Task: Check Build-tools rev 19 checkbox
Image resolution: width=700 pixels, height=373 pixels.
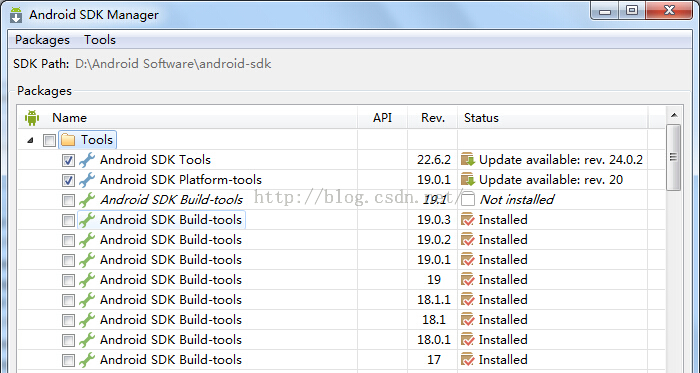Action: (68, 280)
